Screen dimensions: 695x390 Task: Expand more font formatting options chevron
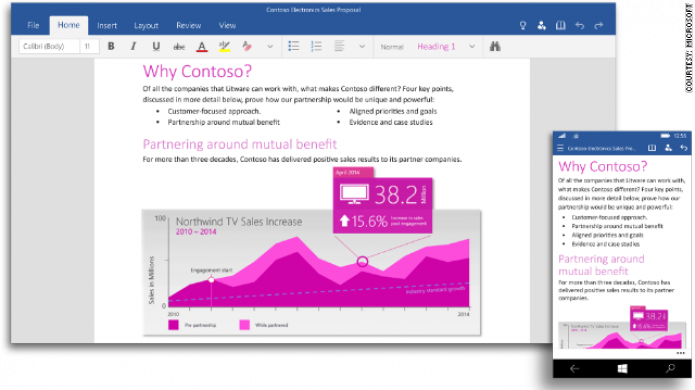(270, 47)
